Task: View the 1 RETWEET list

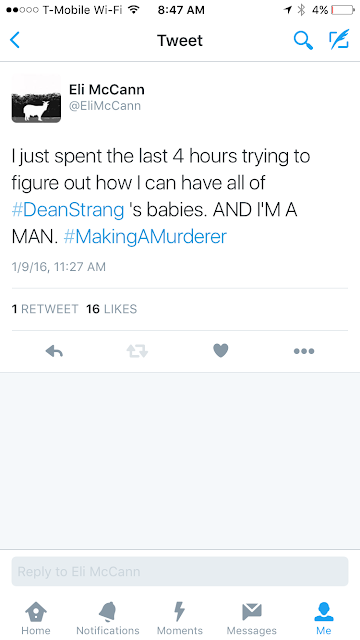Action: 45,309
